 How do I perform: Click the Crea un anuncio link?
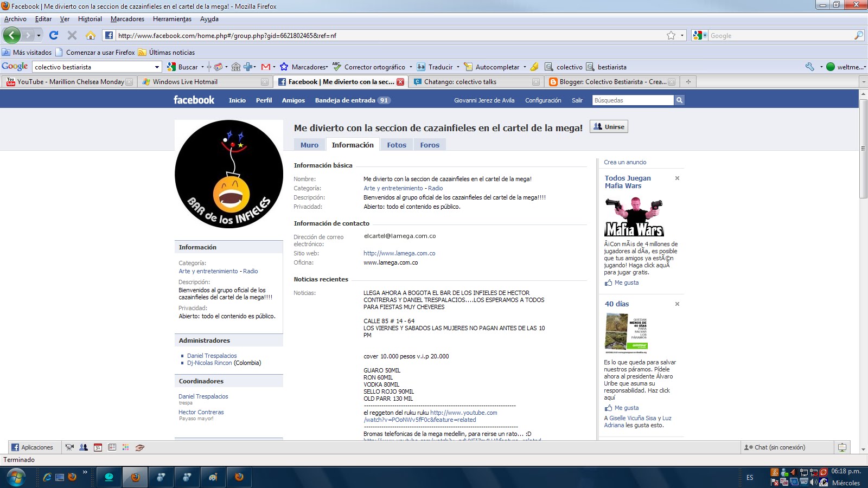pos(625,162)
